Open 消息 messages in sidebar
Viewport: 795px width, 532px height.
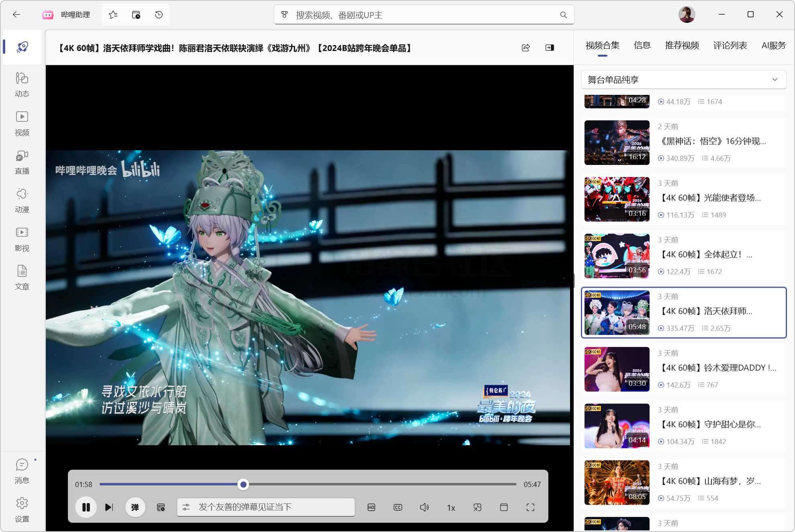(x=22, y=471)
